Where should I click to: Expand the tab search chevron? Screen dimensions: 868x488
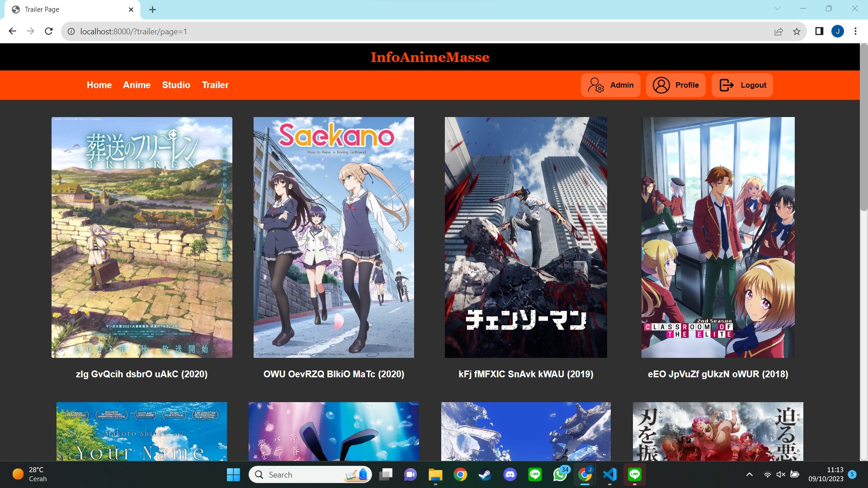pyautogui.click(x=777, y=9)
